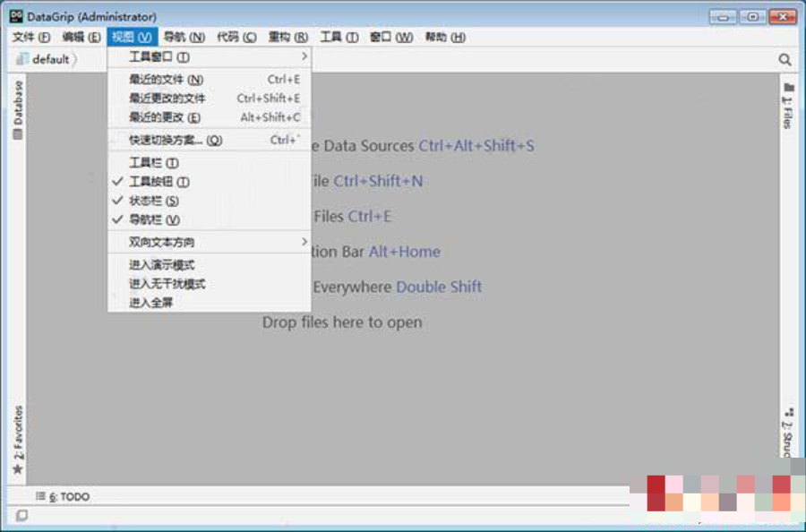The image size is (806, 532).
Task: Uncheck the 导航栏 option
Action: click(210, 220)
